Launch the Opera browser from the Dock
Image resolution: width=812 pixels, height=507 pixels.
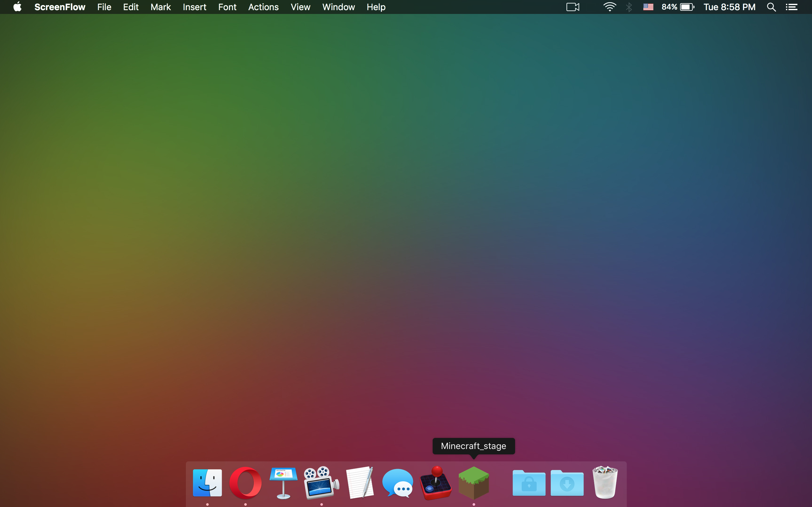click(245, 483)
